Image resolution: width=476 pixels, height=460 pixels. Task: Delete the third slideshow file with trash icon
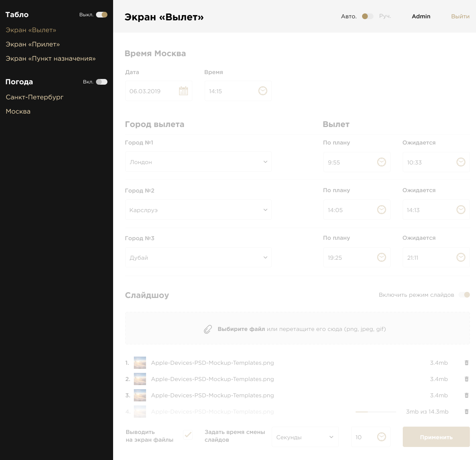(x=467, y=395)
